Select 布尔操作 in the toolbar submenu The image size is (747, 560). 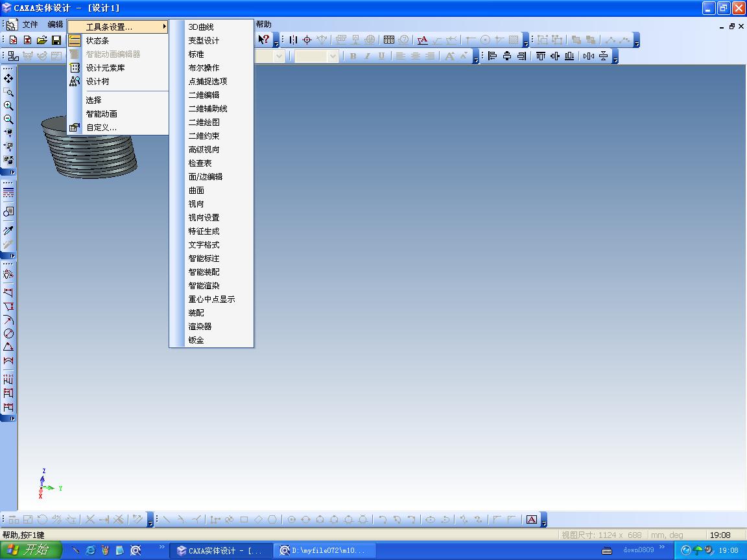(211, 67)
